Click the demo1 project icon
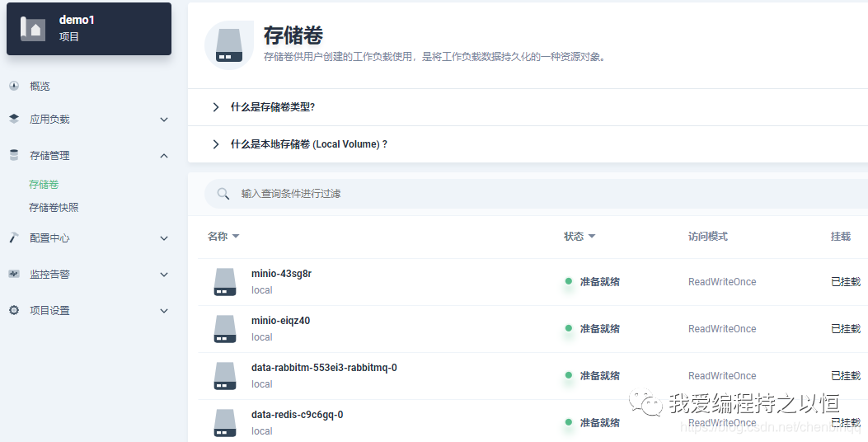Viewport: 868px width, 442px height. [x=33, y=29]
